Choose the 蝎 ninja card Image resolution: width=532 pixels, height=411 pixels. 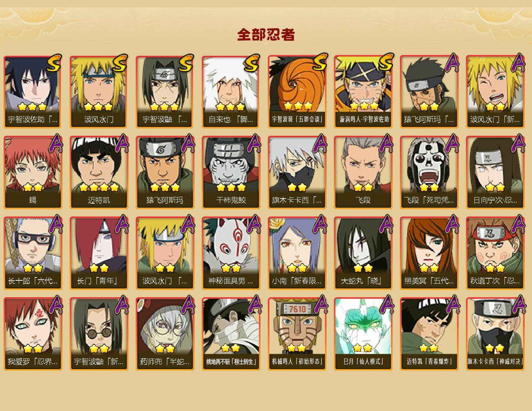point(33,172)
